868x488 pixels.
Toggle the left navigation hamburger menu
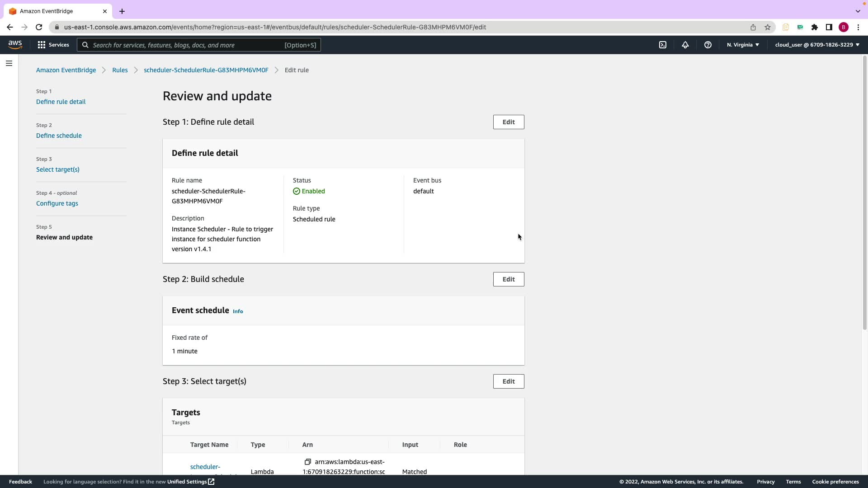pyautogui.click(x=9, y=63)
